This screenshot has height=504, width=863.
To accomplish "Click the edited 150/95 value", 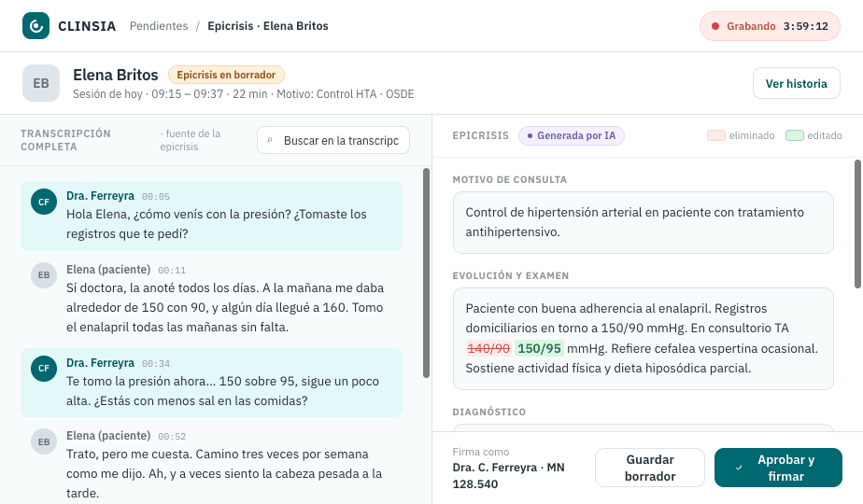I will click(x=540, y=348).
